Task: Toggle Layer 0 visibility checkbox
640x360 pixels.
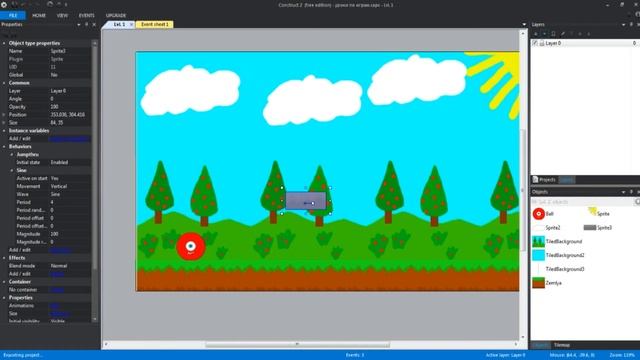Action: click(535, 43)
